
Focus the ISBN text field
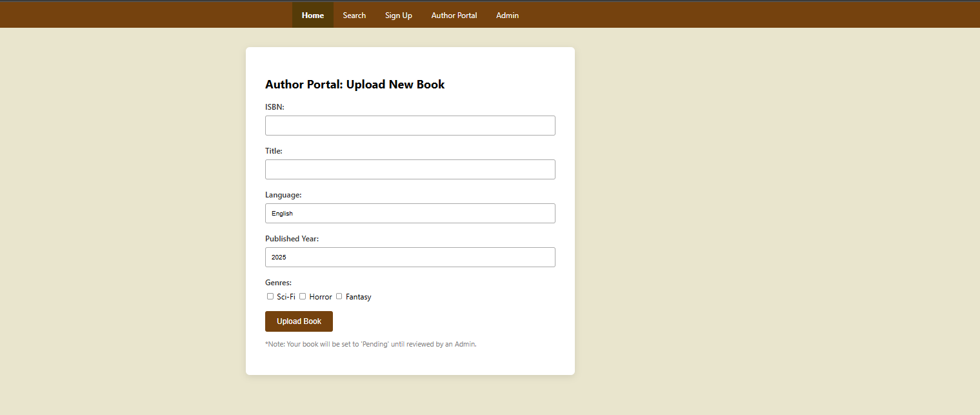point(410,126)
